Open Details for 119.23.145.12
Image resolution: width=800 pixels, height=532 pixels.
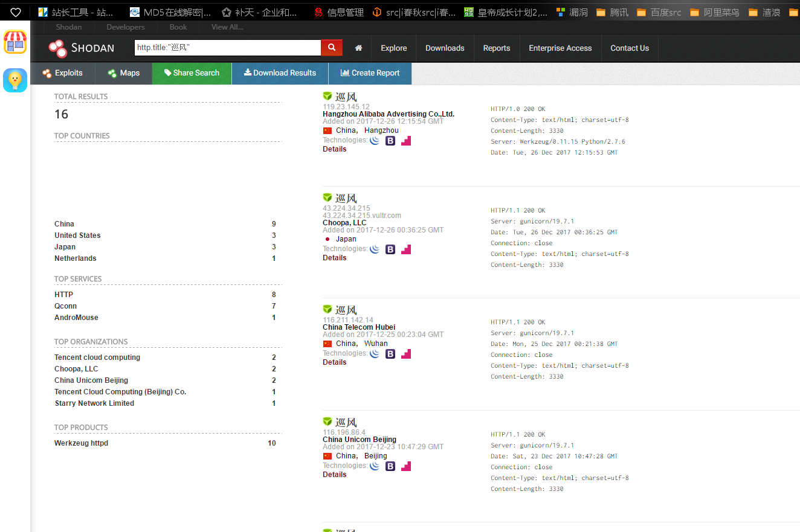335,149
